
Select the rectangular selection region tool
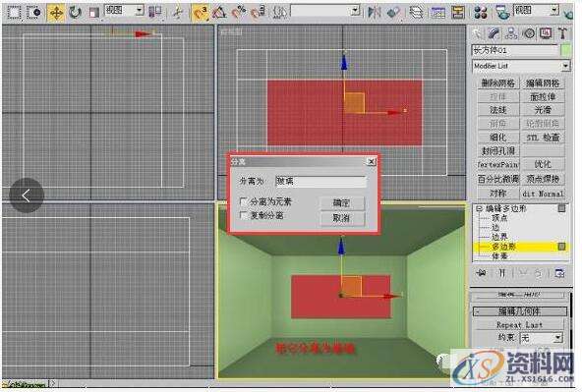[x=14, y=12]
